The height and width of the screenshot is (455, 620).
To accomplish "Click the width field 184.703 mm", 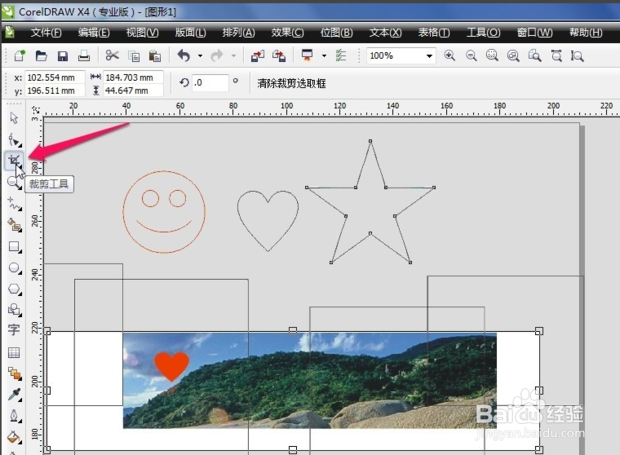I will pyautogui.click(x=133, y=77).
